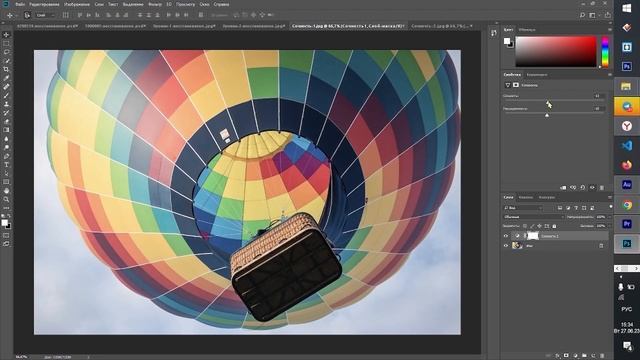Open the File menu
640x360 pixels.
[x=20, y=4]
